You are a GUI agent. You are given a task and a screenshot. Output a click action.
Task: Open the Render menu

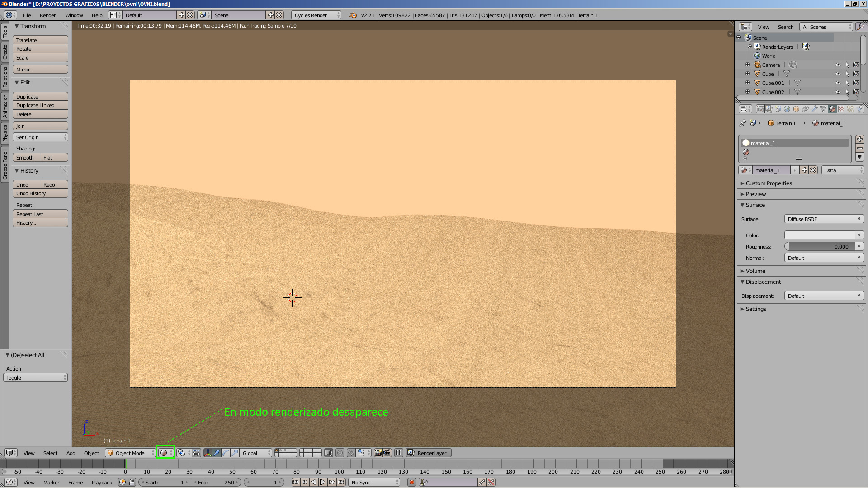(x=47, y=15)
